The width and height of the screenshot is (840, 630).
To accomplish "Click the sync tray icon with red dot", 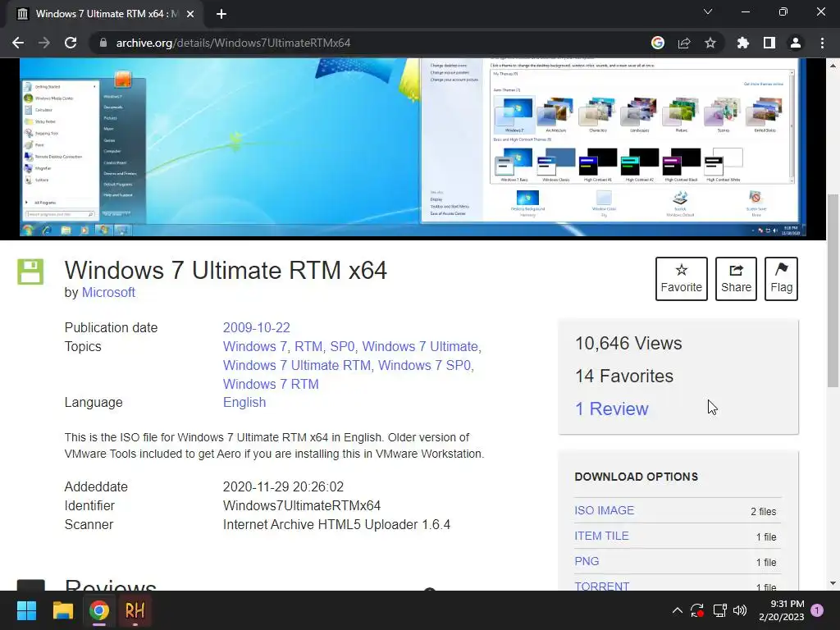I will [x=697, y=610].
